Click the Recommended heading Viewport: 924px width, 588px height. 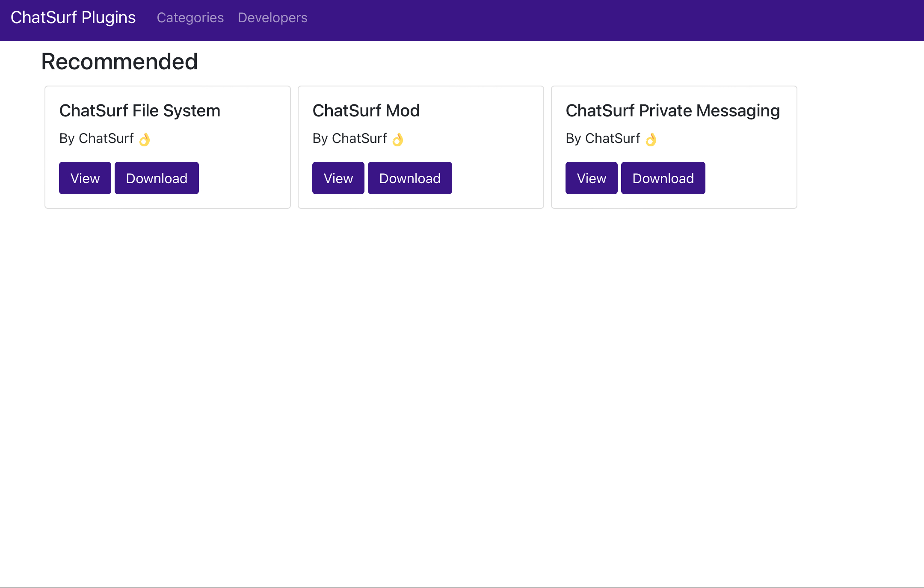coord(119,61)
